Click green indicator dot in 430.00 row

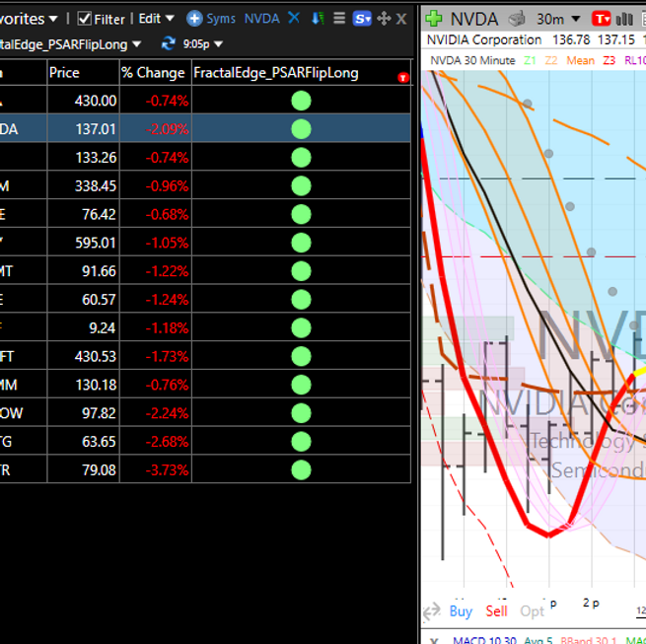[x=301, y=101]
